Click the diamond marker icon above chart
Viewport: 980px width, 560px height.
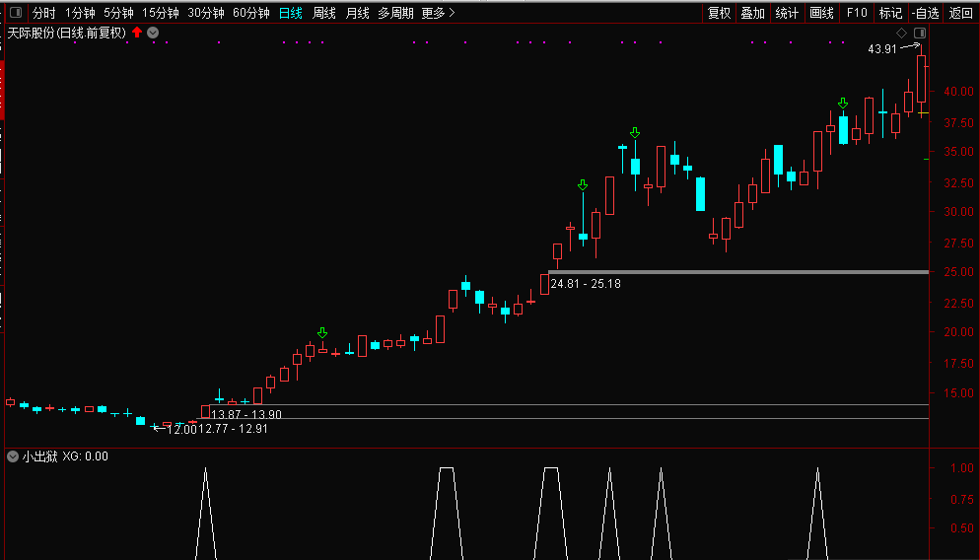[x=901, y=33]
